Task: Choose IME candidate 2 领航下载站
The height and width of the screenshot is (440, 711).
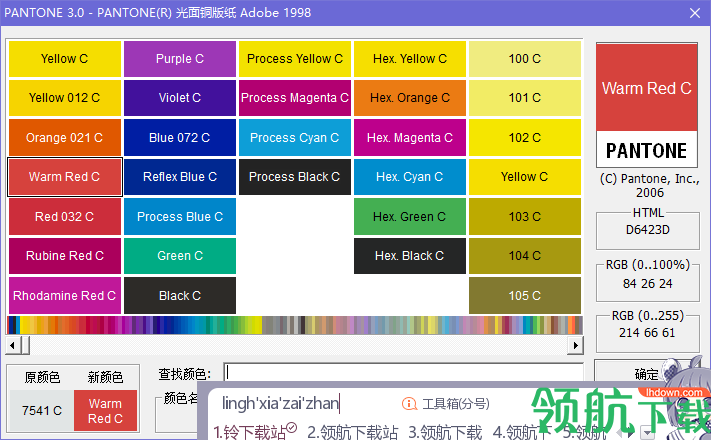Action: pos(352,432)
